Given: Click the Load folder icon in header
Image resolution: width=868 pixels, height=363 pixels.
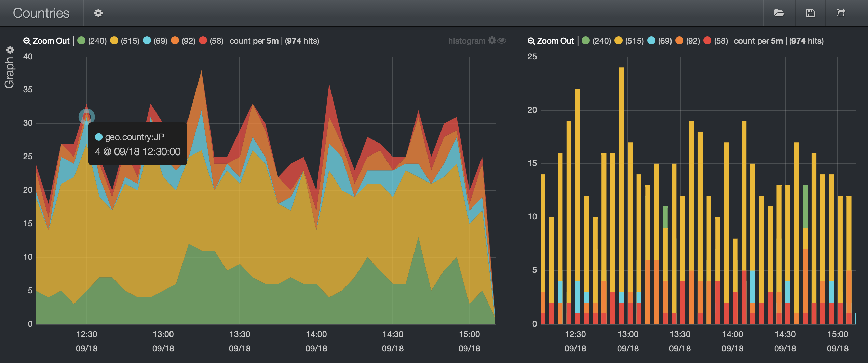Looking at the screenshot, I should pyautogui.click(x=779, y=13).
